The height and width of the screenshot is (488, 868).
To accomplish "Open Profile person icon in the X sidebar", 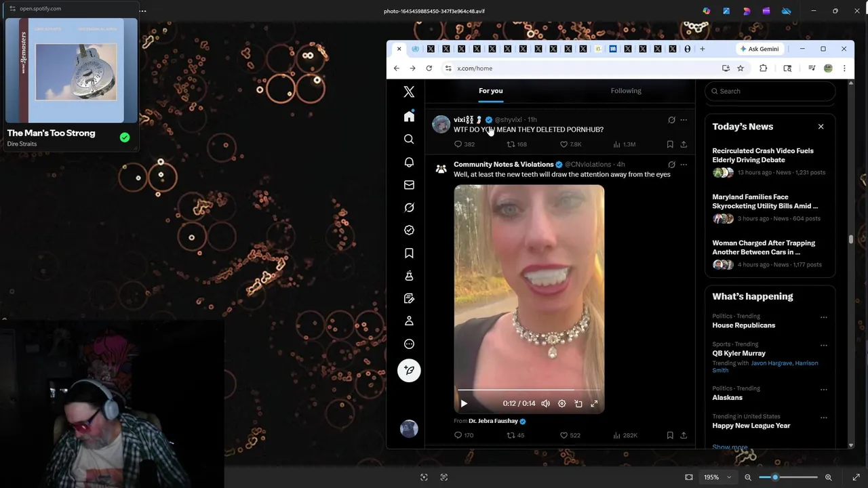I will (x=409, y=321).
